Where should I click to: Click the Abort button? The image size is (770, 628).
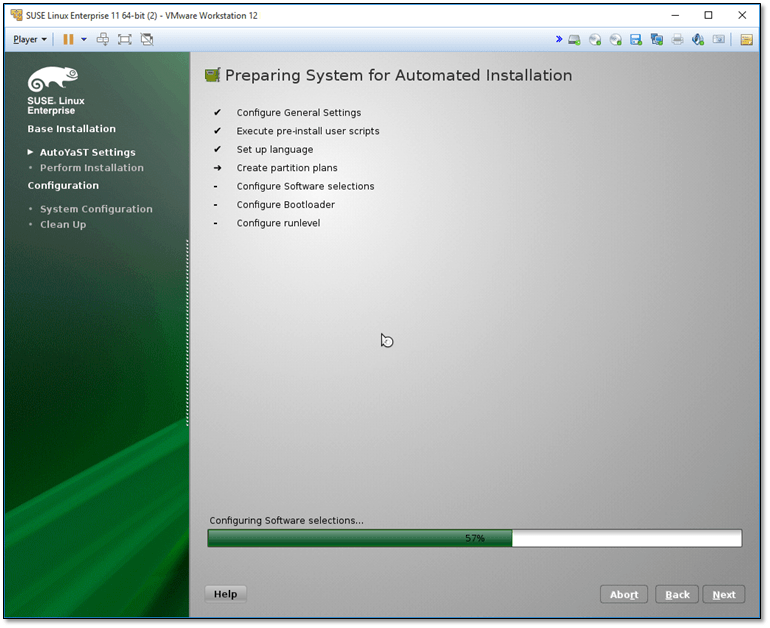(624, 595)
